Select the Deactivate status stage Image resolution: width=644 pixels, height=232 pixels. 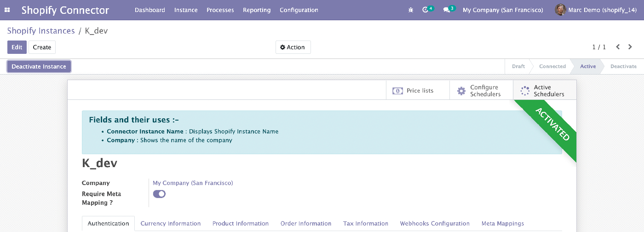[x=623, y=66]
